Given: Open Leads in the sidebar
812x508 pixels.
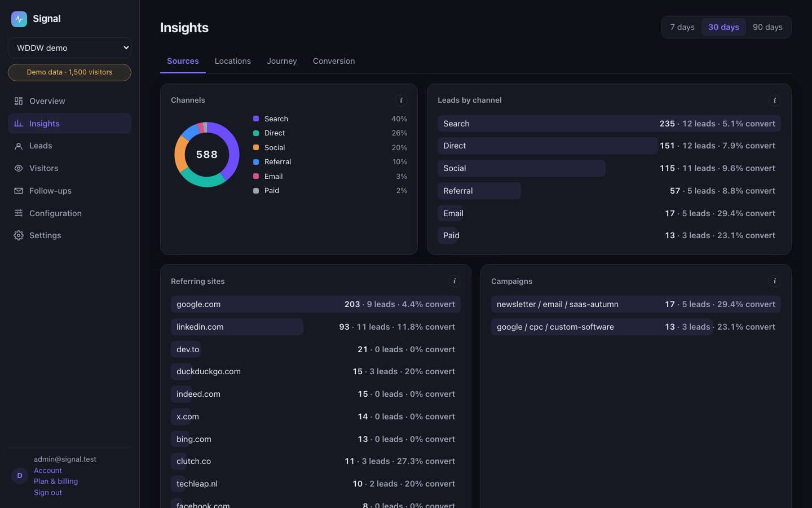Looking at the screenshot, I should click(69, 146).
